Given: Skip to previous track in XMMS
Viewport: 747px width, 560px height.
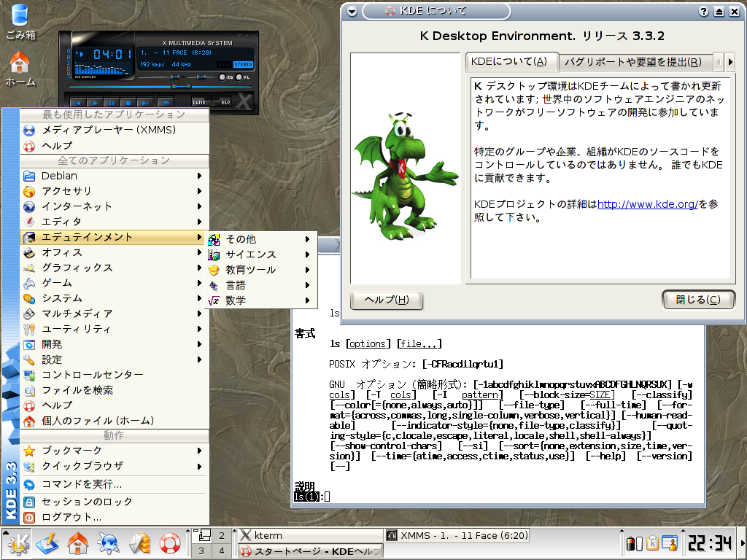Looking at the screenshot, I should 77,102.
